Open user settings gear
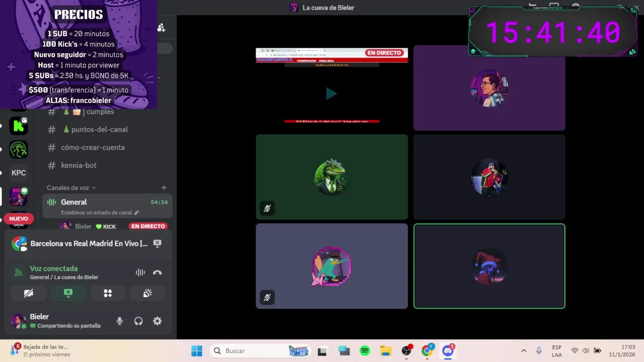Viewport: 644px width, 362px height. 157,321
